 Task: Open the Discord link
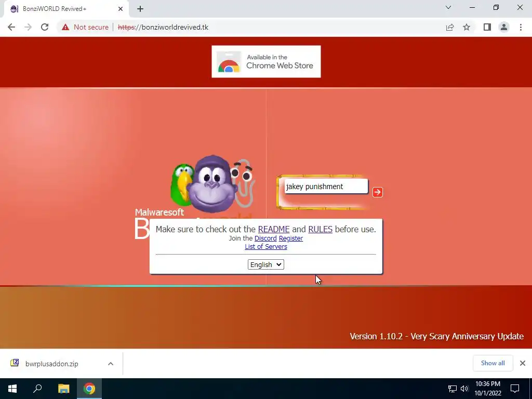(265, 238)
